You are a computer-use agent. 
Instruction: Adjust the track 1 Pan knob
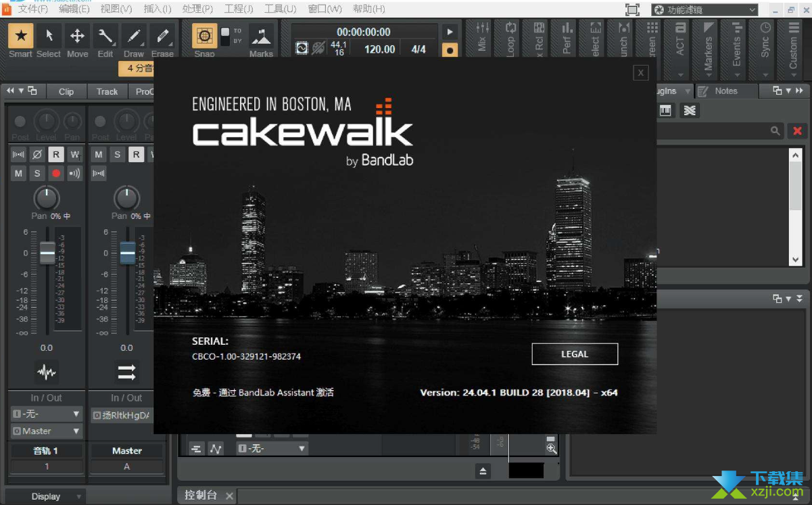click(46, 198)
